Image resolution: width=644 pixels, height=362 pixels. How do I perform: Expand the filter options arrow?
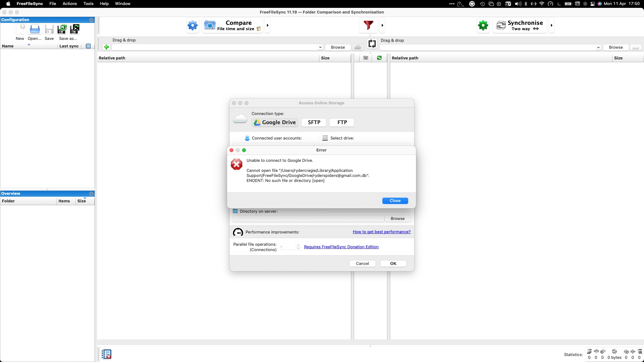pos(382,25)
